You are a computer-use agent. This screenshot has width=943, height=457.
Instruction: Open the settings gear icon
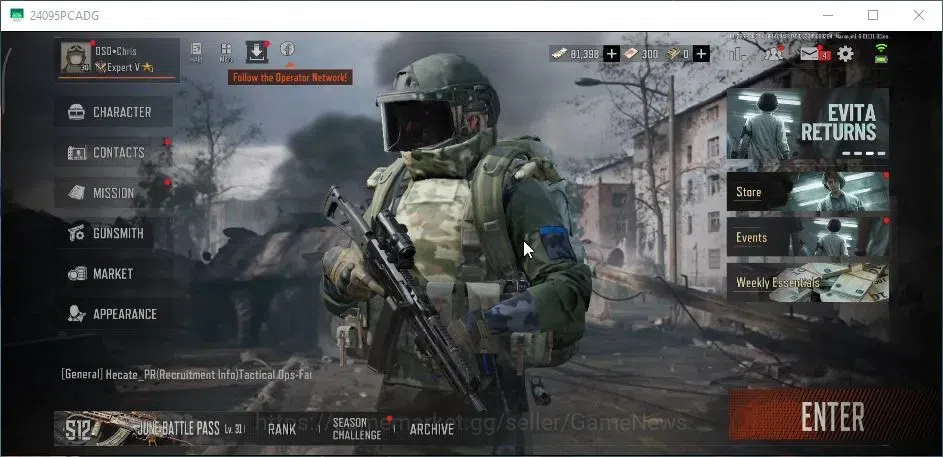pyautogui.click(x=845, y=54)
